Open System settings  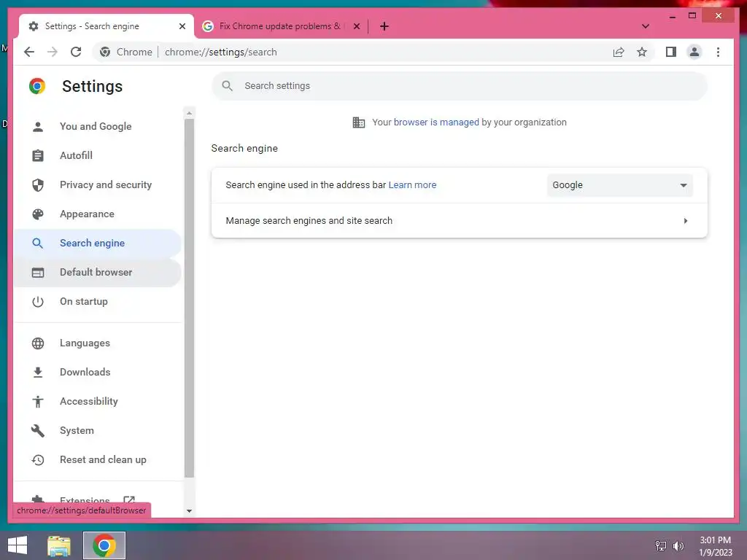coord(97,430)
